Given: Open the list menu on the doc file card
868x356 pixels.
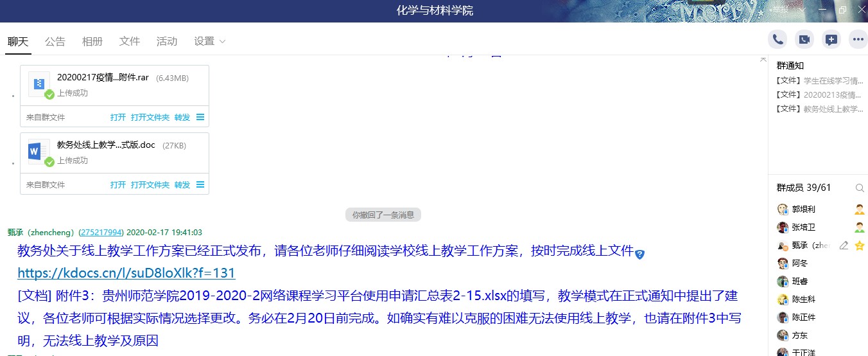Looking at the screenshot, I should tap(200, 185).
